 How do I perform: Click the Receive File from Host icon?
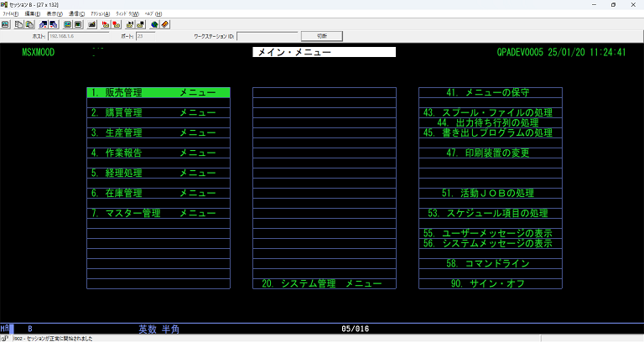coord(54,24)
